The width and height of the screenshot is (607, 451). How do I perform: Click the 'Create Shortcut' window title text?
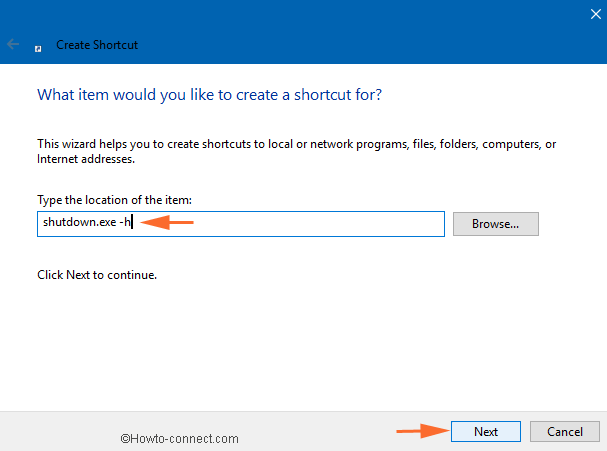click(x=97, y=45)
